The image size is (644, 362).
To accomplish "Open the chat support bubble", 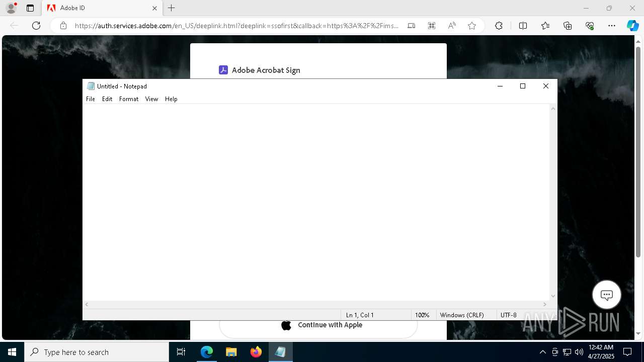I will (607, 295).
